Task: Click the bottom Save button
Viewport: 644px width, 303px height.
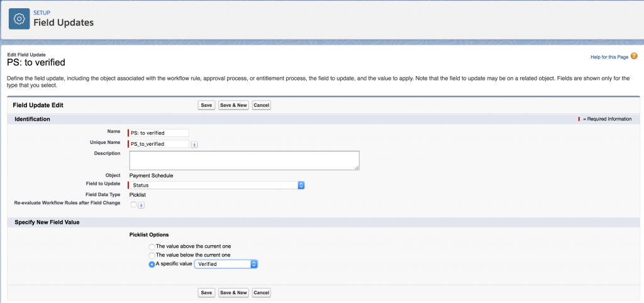Action: (206, 292)
